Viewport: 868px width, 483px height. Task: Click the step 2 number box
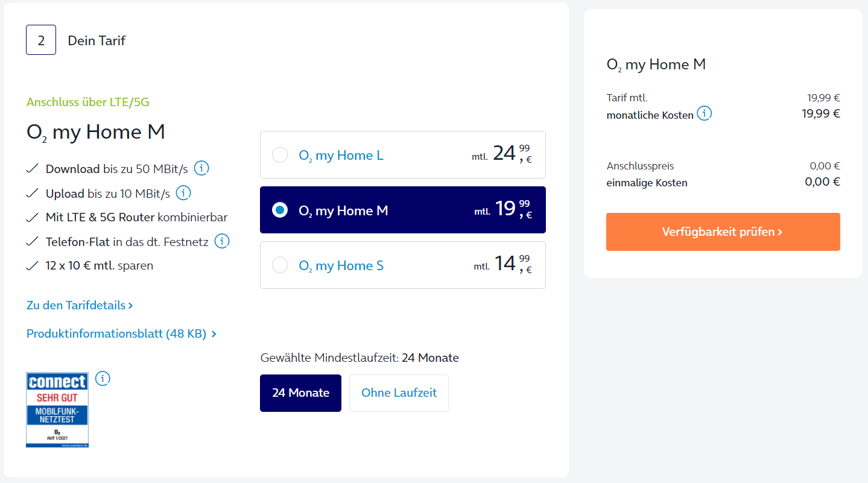point(41,40)
